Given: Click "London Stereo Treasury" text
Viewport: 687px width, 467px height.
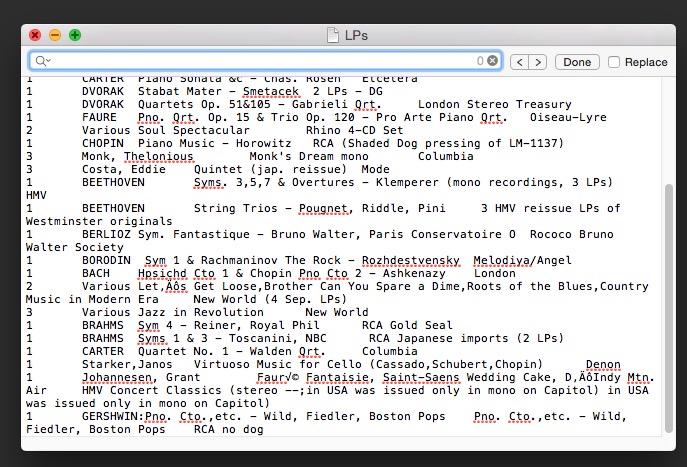Looking at the screenshot, I should pyautogui.click(x=495, y=104).
